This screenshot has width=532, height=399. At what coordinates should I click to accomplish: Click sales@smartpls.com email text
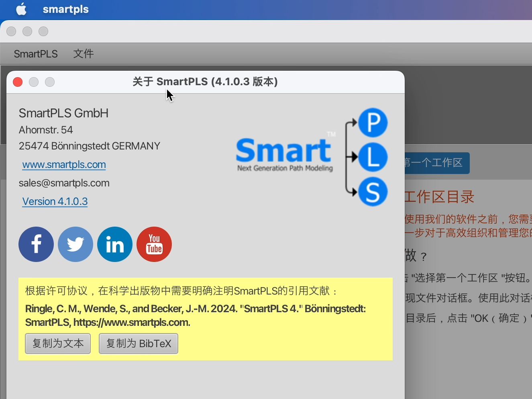[x=64, y=183]
